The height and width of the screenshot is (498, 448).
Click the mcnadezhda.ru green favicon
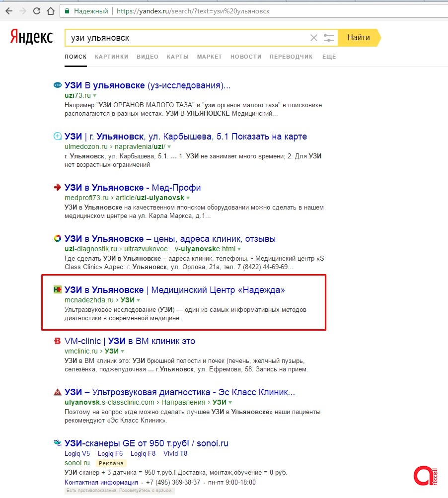(x=58, y=289)
